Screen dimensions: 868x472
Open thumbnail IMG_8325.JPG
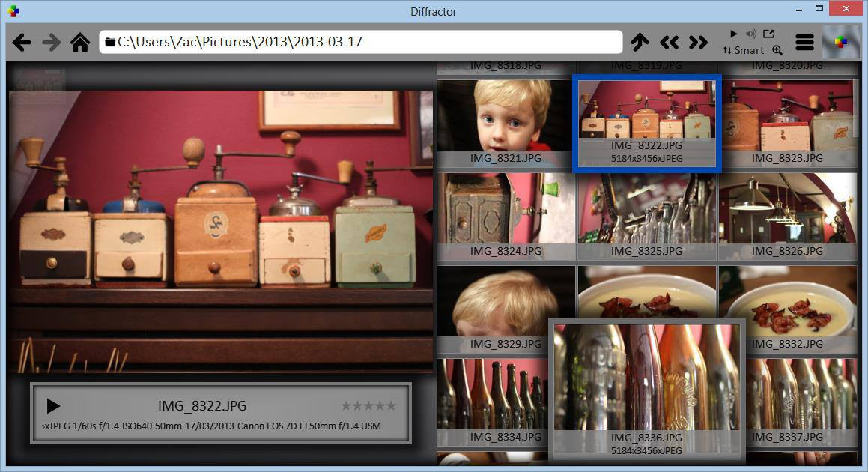pyautogui.click(x=646, y=216)
